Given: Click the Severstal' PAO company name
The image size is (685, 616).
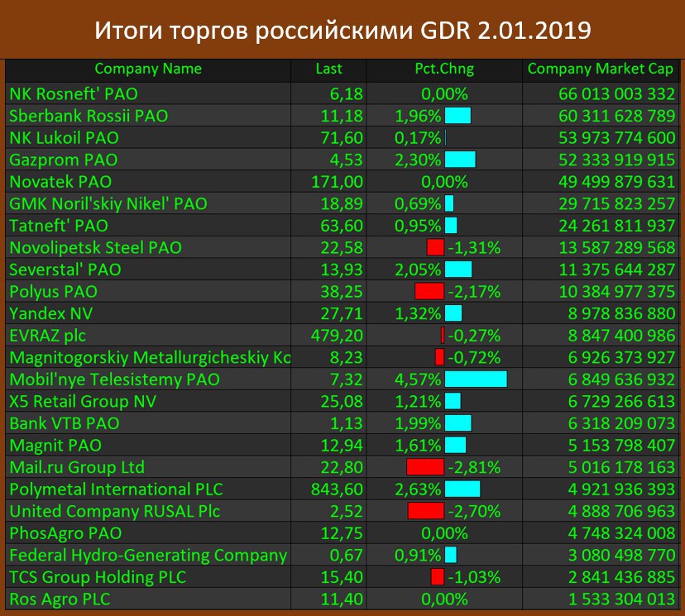Looking at the screenshot, I should pyautogui.click(x=65, y=270).
